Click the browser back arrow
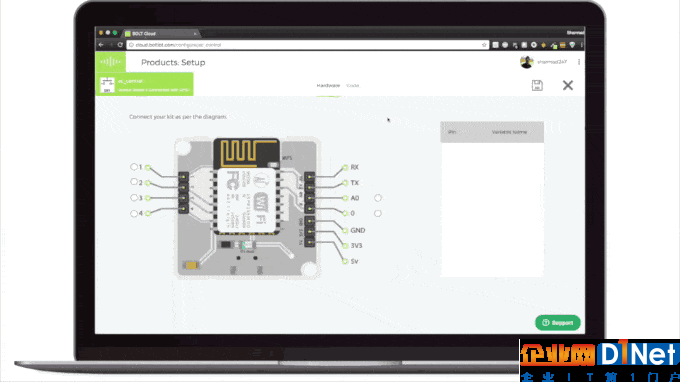 (101, 45)
